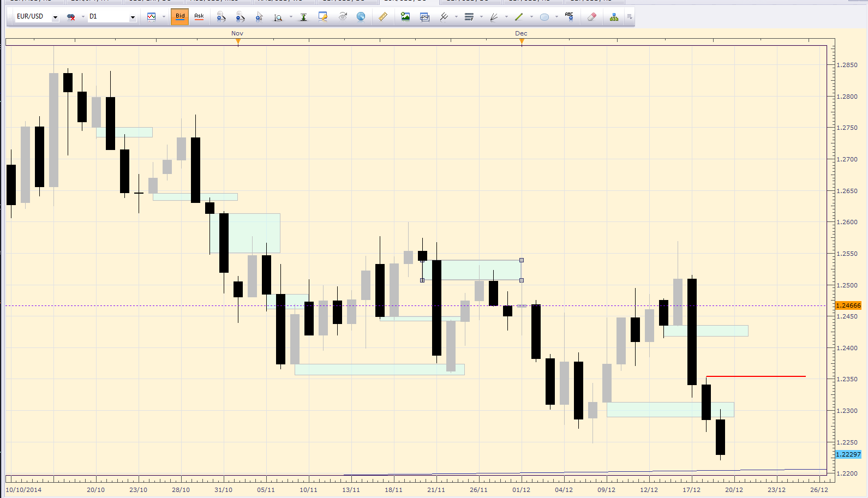The height and width of the screenshot is (498, 868).
Task: Expand the trend line dropdown arrow
Action: pos(531,17)
